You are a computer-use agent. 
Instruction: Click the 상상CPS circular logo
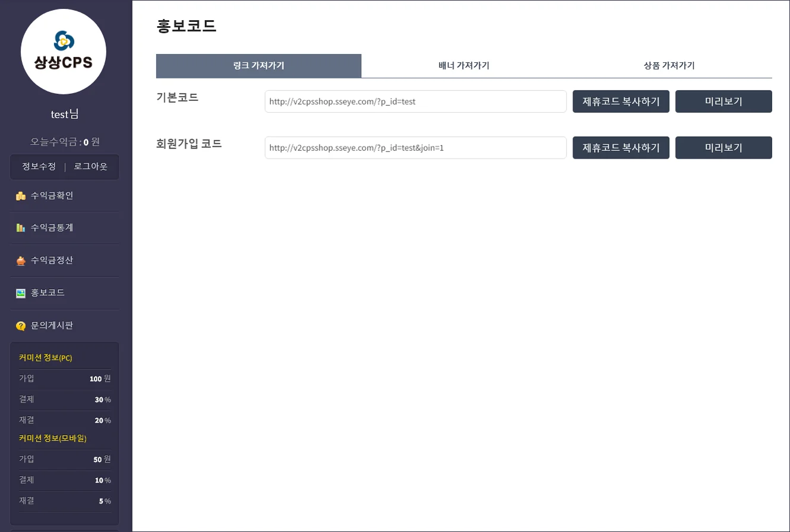point(64,52)
